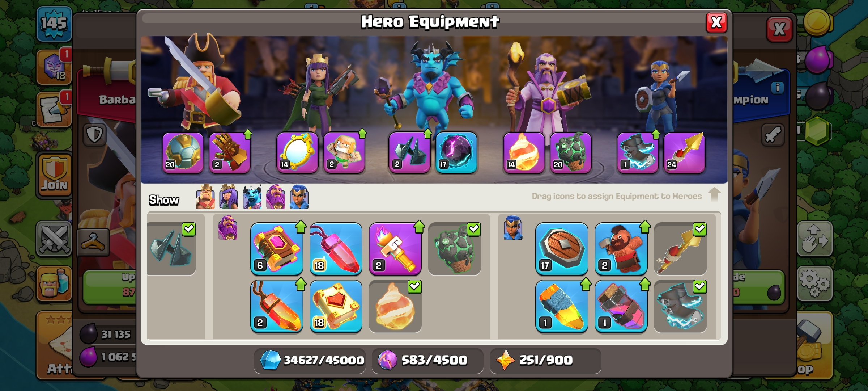Click the up arrow beside drag hint

(714, 195)
